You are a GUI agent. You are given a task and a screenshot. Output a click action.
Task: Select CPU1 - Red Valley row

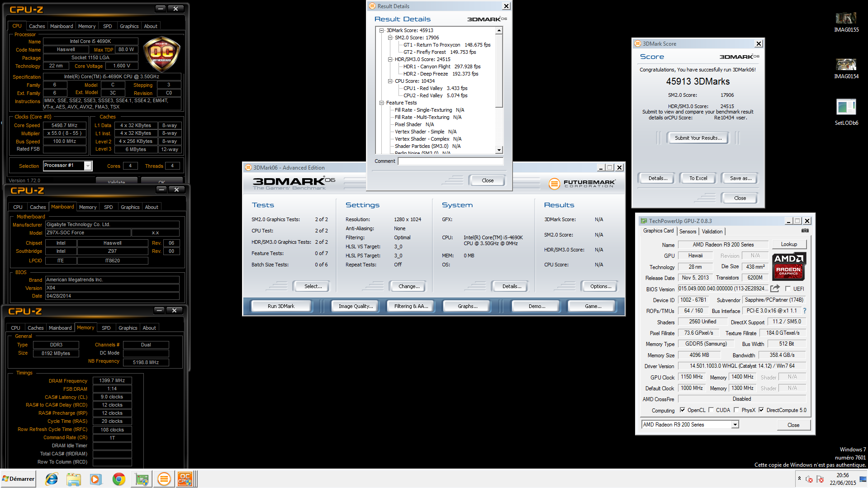click(x=435, y=88)
